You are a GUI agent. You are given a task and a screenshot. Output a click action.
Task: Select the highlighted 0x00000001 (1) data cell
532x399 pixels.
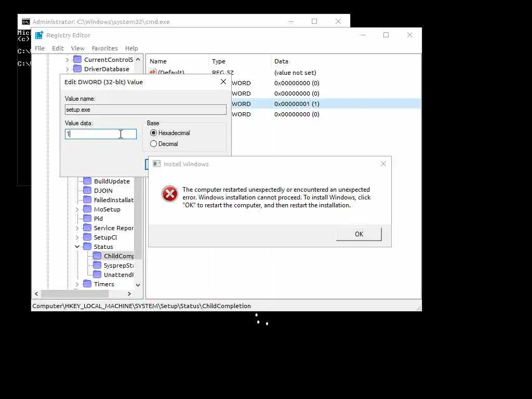pyautogui.click(x=297, y=104)
